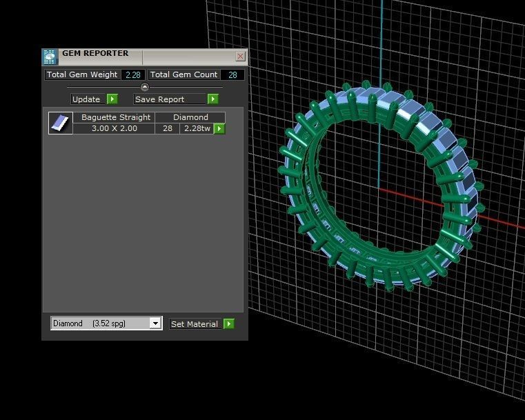Screen dimensions: 525x420
Task: Click the green arrow next to Set Material
Action: (228, 323)
